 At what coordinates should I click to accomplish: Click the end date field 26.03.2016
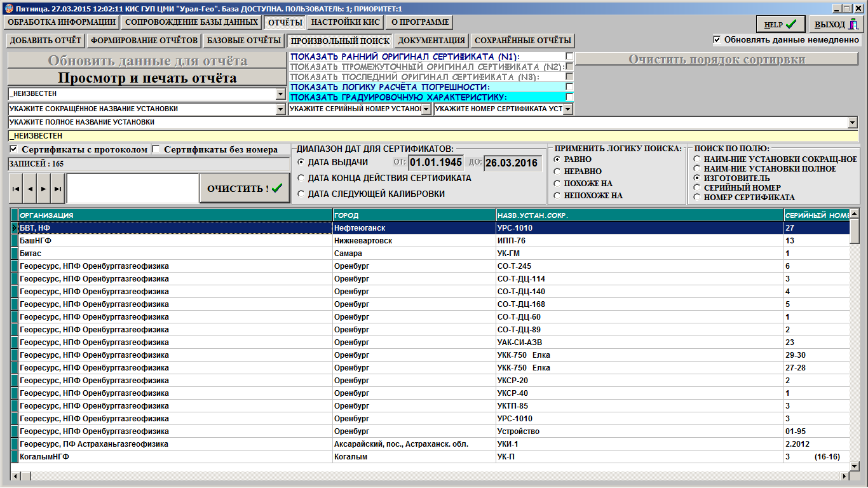pos(513,163)
